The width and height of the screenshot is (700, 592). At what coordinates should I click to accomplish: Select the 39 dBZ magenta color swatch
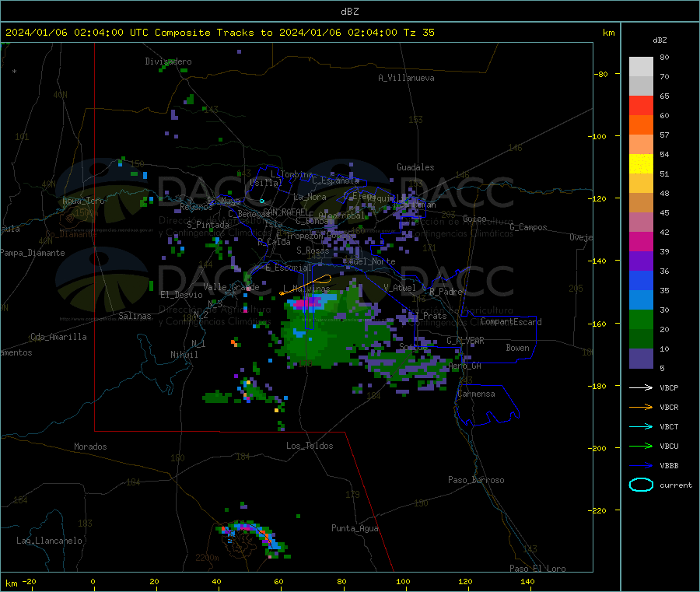[x=641, y=241]
